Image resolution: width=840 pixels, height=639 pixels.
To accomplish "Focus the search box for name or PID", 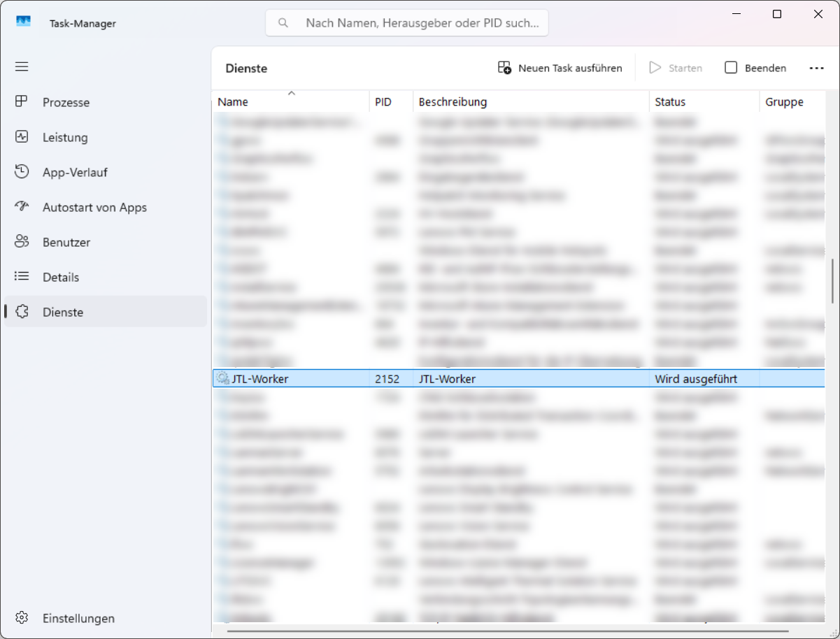I will pyautogui.click(x=420, y=23).
